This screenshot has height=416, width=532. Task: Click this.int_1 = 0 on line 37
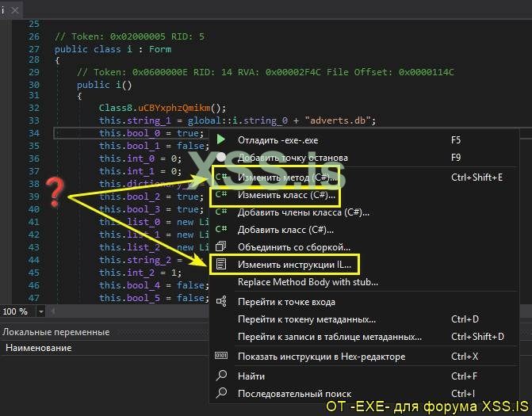click(140, 171)
